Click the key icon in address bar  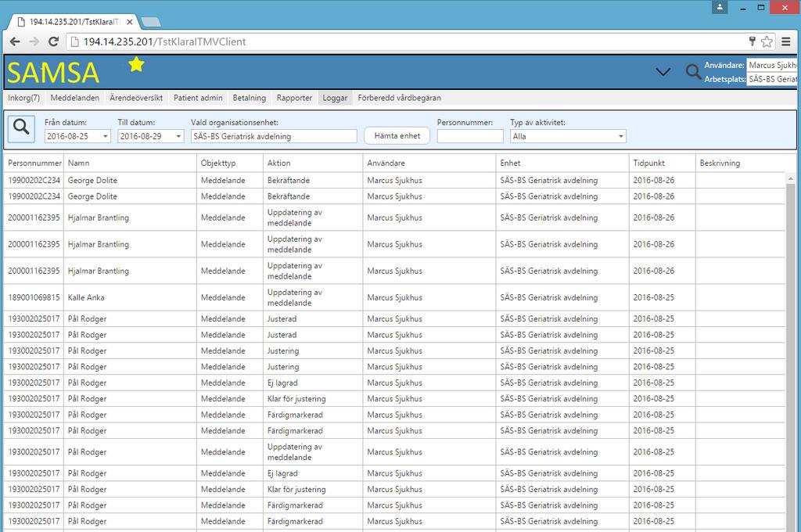click(x=752, y=41)
